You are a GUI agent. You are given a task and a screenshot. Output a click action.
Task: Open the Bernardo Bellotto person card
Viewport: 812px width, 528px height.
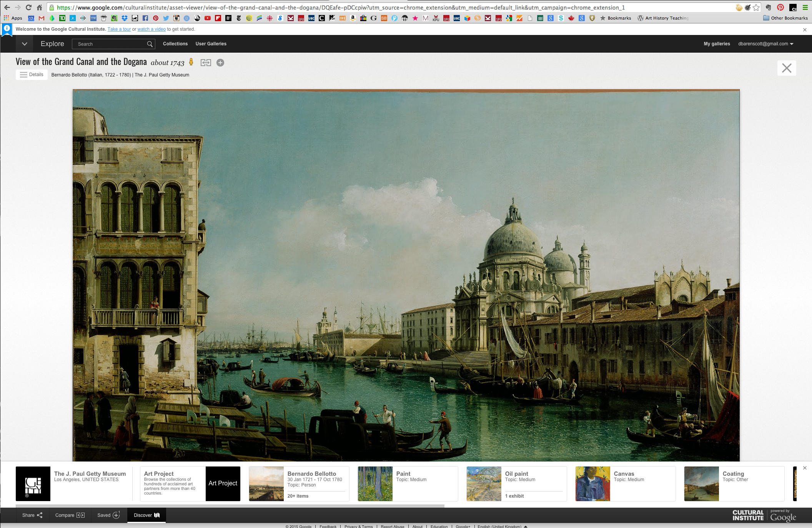(x=299, y=484)
